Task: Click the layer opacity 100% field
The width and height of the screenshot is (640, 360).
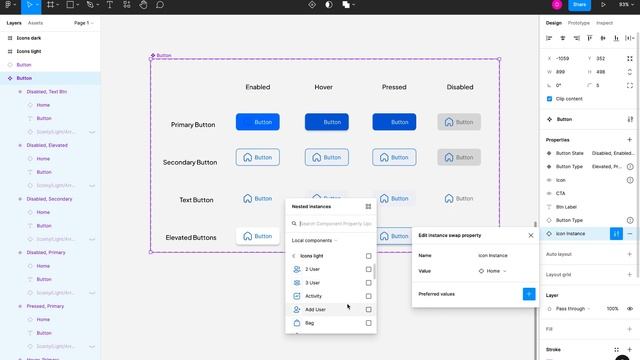Action: click(x=612, y=309)
